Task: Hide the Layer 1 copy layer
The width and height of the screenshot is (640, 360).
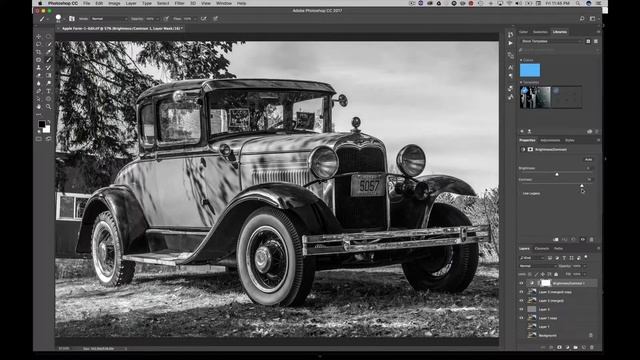Action: (x=521, y=318)
